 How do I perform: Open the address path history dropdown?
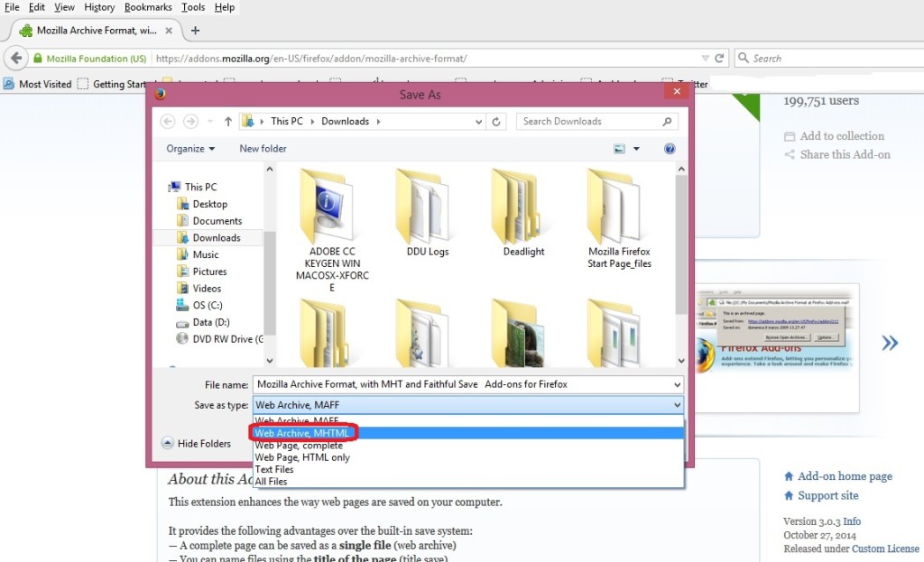coord(478,122)
